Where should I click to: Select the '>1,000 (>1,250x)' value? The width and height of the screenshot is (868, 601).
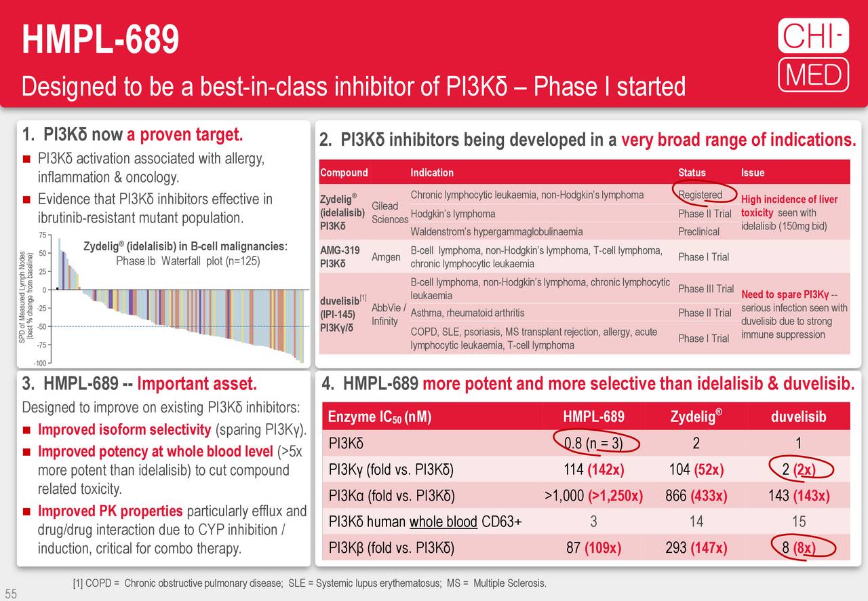[x=593, y=496]
